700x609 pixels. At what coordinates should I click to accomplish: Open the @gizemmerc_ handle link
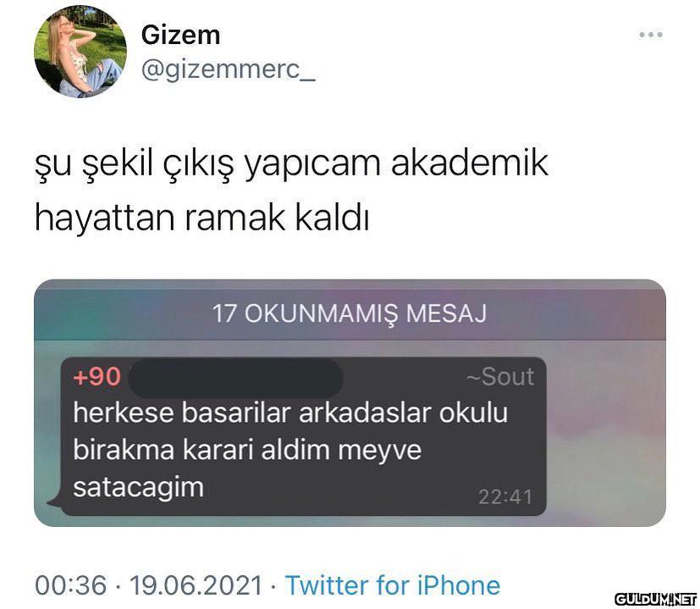click(229, 69)
